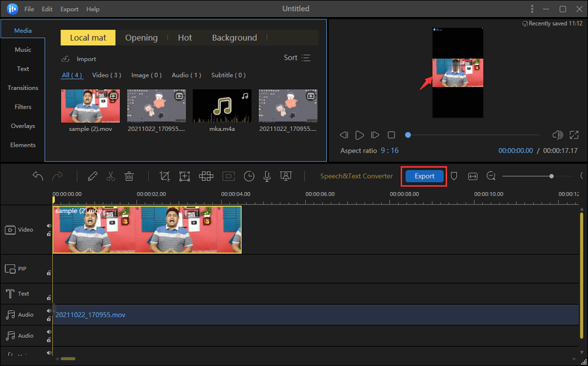Lock the PIP track

[49, 273]
